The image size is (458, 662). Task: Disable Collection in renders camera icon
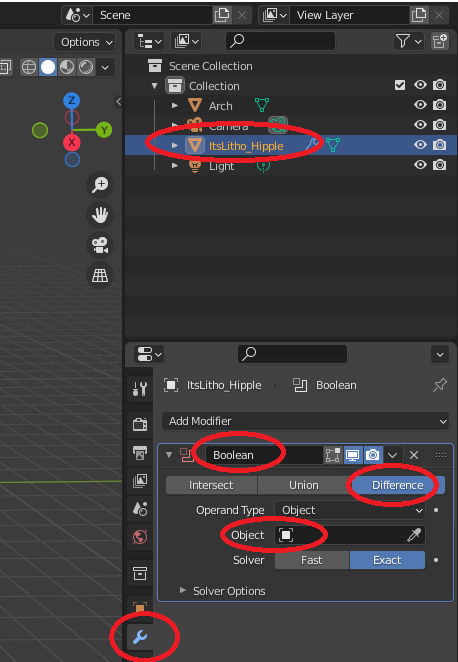click(439, 85)
